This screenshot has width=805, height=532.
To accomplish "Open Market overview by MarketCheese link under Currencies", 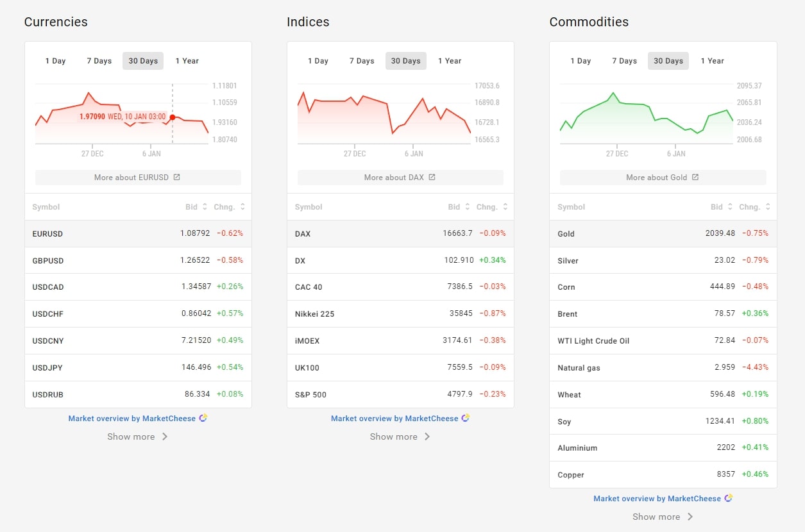I will point(132,419).
